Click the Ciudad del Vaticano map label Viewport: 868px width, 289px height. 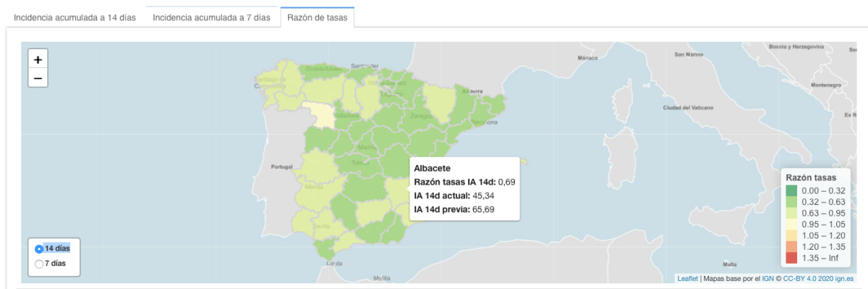[x=687, y=108]
